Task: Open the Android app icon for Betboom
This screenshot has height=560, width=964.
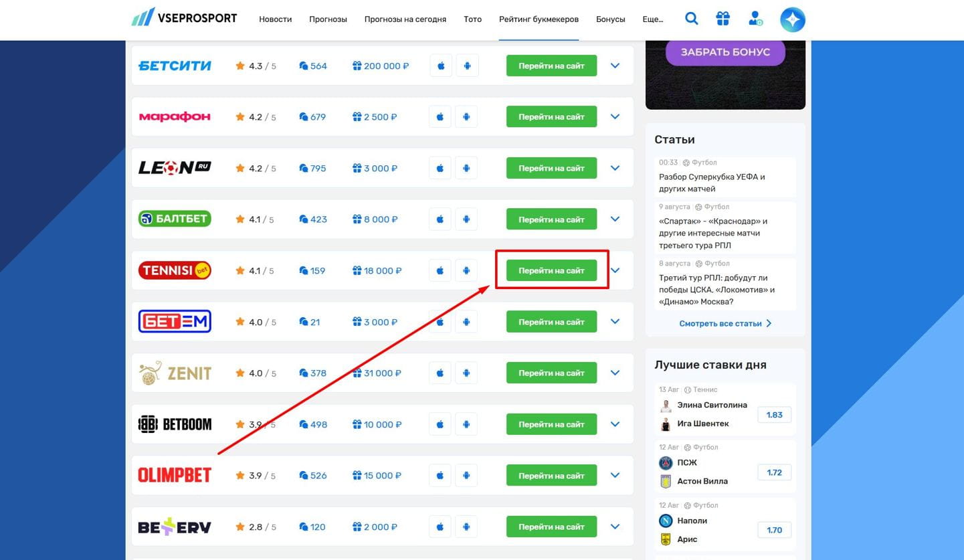Action: (467, 424)
